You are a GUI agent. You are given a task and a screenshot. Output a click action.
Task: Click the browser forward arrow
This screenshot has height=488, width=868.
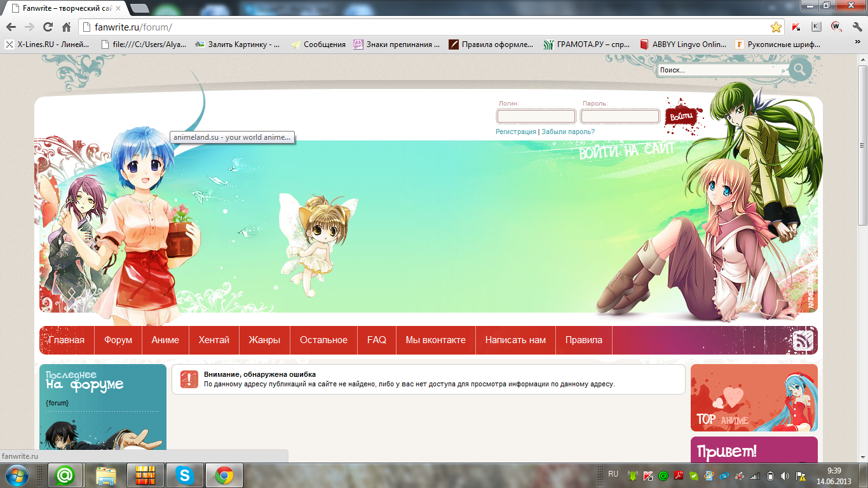pyautogui.click(x=29, y=27)
